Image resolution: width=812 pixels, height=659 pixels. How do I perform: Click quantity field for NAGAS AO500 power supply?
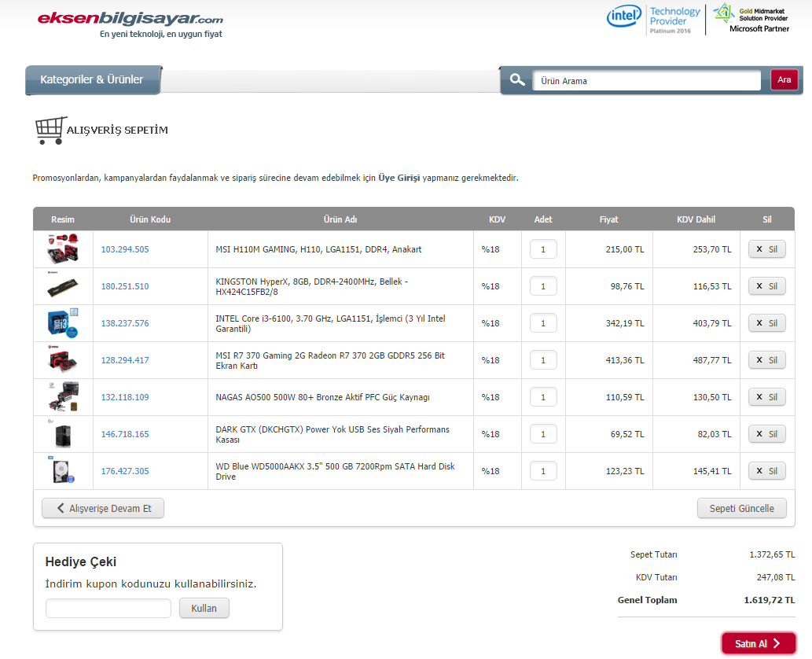tap(543, 397)
